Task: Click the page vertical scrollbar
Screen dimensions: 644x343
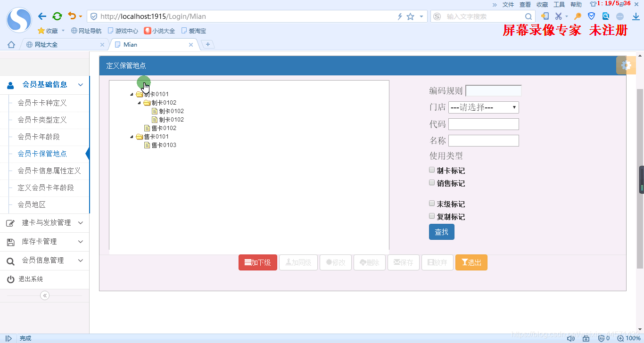Action: (640, 179)
